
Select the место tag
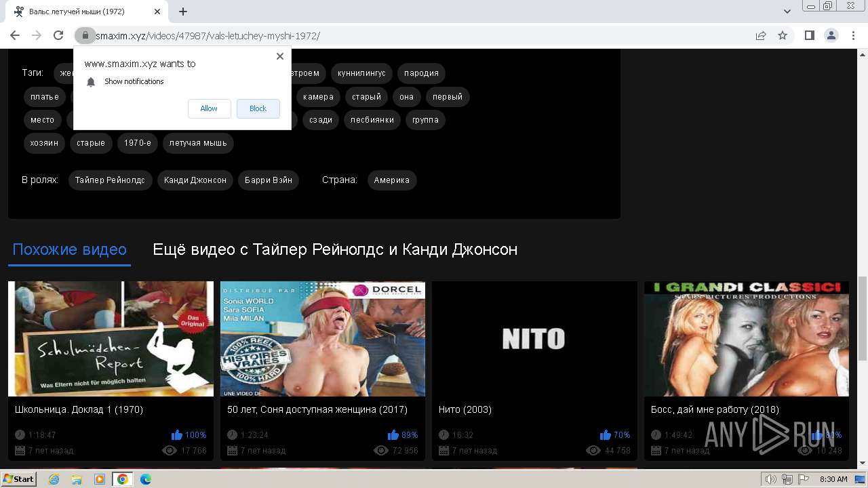[x=42, y=120]
